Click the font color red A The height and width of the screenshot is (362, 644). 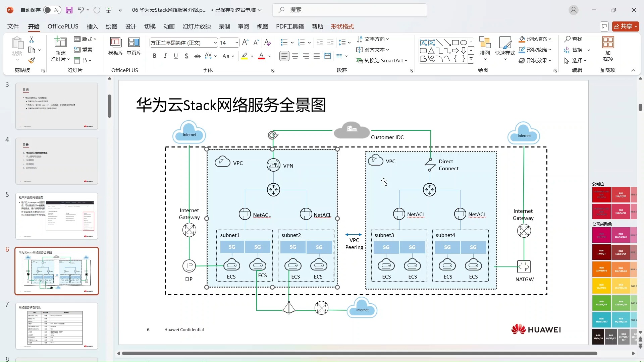(x=261, y=56)
